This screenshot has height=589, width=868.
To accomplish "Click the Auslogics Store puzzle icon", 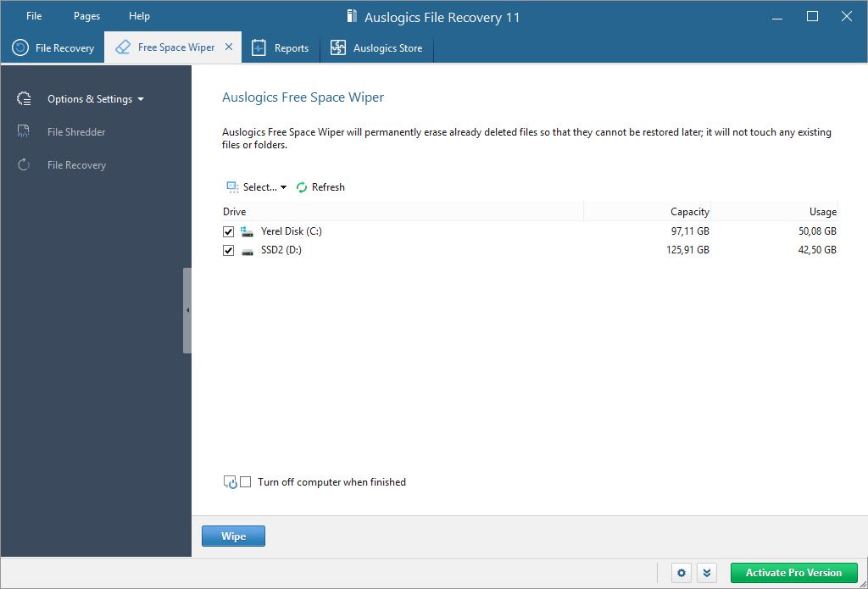I will pyautogui.click(x=338, y=47).
